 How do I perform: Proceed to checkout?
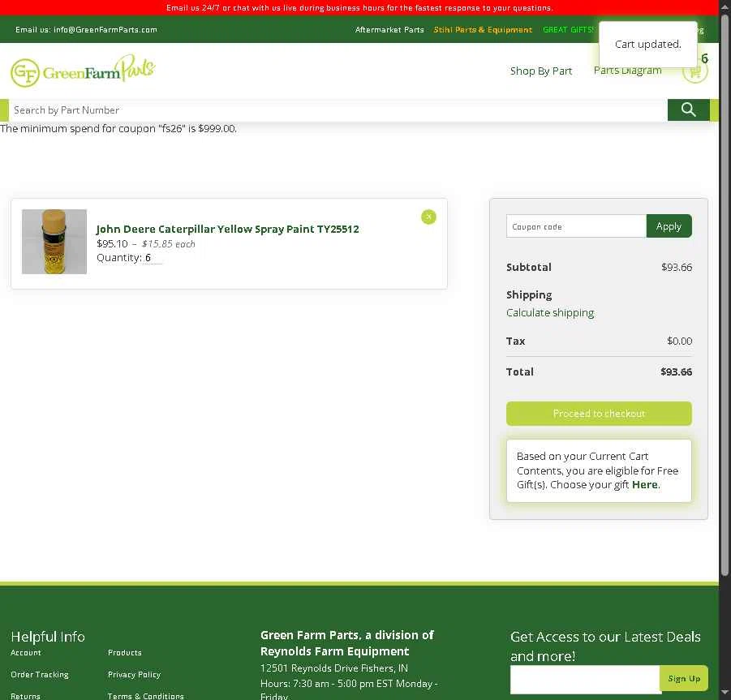click(599, 414)
